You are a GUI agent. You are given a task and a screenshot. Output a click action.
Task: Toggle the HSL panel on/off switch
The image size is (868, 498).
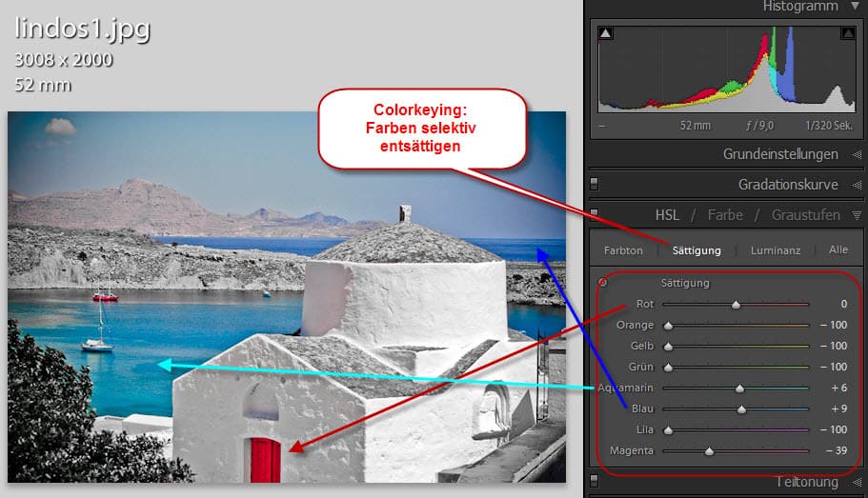(595, 214)
